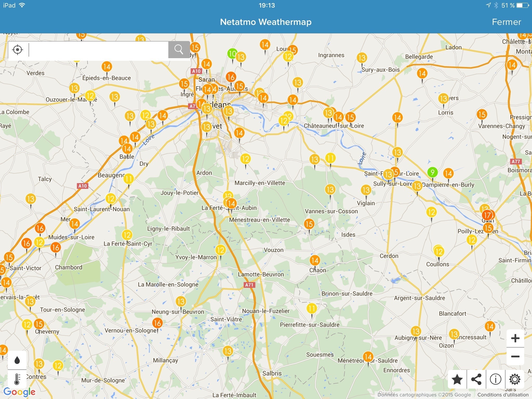Select 12 marker above Saint-Laurent-Nouan
Viewport: 532px width, 399px height.
pos(110,199)
